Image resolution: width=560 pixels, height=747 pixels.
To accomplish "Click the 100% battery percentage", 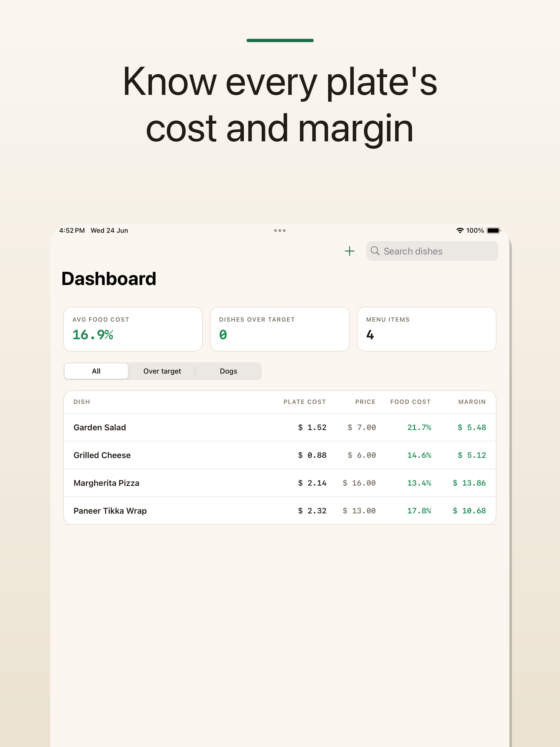I will coord(475,230).
